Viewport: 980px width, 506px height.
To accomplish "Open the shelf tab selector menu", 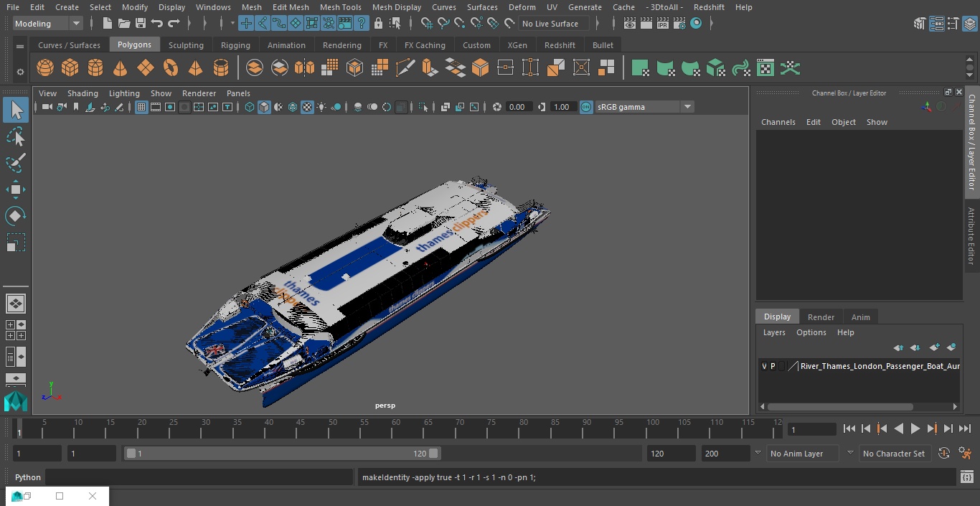I will (x=20, y=46).
